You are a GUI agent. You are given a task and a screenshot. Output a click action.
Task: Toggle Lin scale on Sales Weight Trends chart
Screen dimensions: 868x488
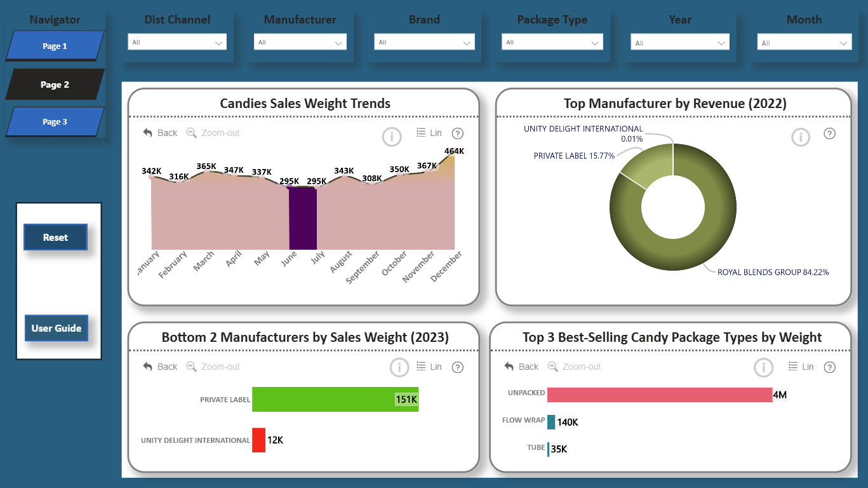pos(429,133)
